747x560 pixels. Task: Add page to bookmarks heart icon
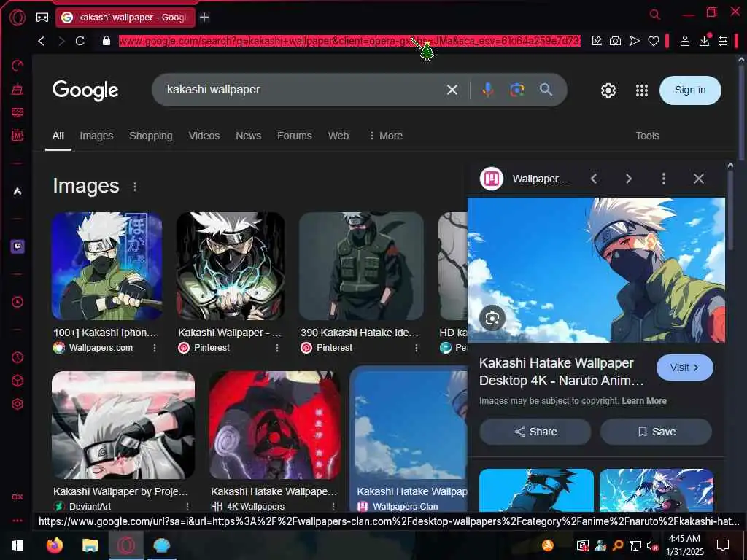pos(653,41)
